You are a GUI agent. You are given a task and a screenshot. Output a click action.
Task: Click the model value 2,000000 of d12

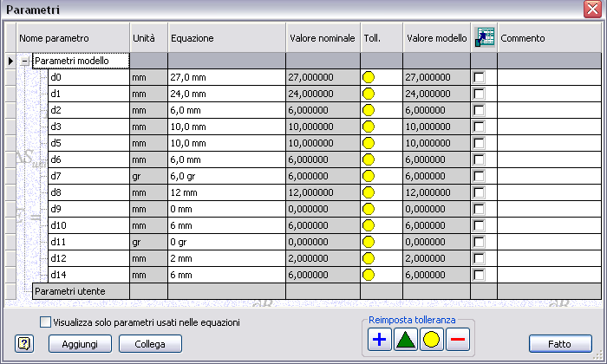pos(437,258)
